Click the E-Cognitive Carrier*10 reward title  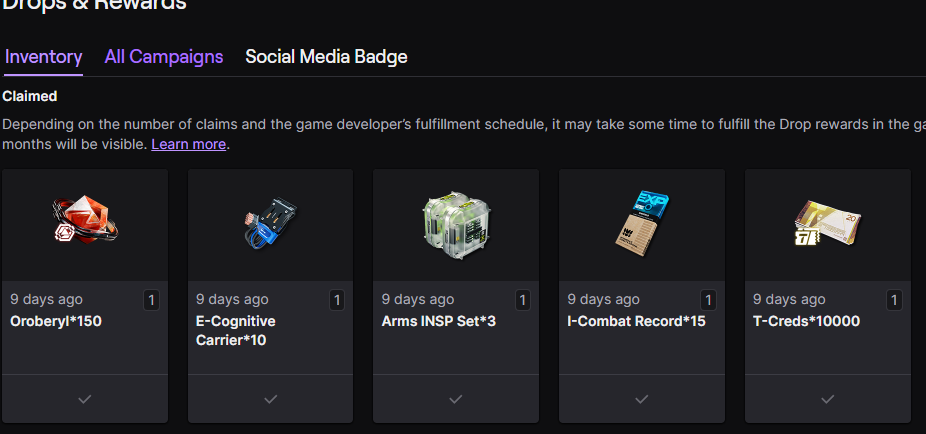point(236,331)
